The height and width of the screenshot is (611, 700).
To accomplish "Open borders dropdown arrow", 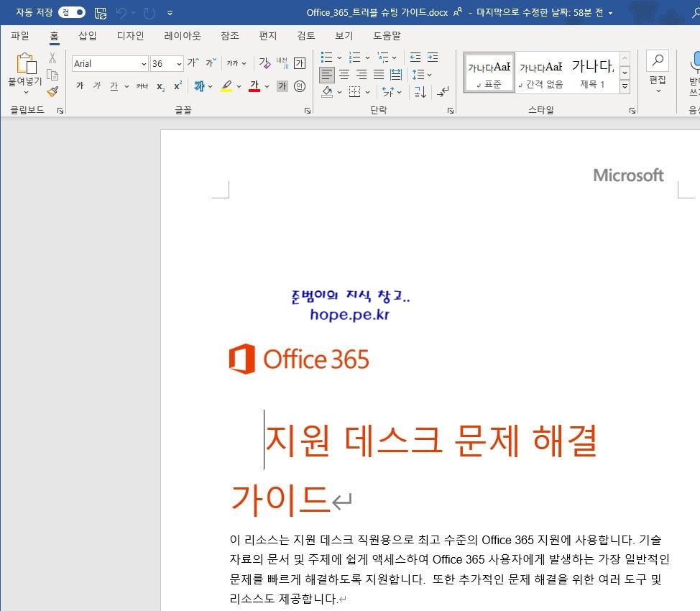I will (x=367, y=93).
